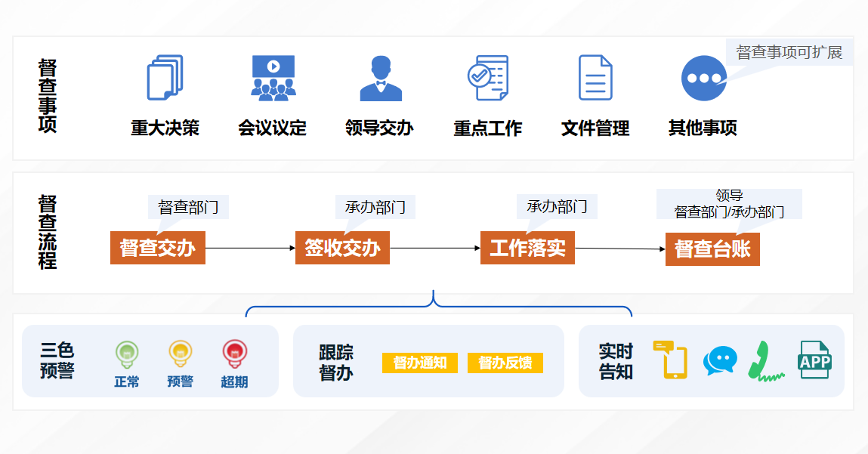Select the 会议议定 meeting presentation icon
Viewport: 868px width, 454px height.
click(273, 78)
